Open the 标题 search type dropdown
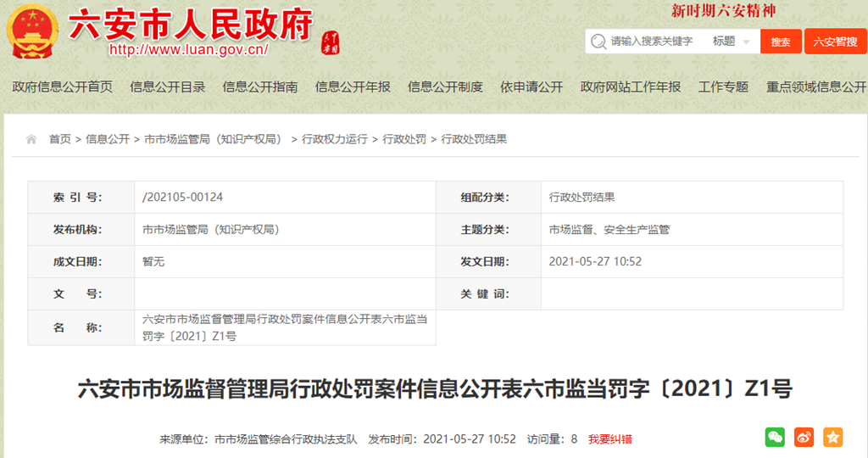The width and height of the screenshot is (868, 458). click(731, 42)
